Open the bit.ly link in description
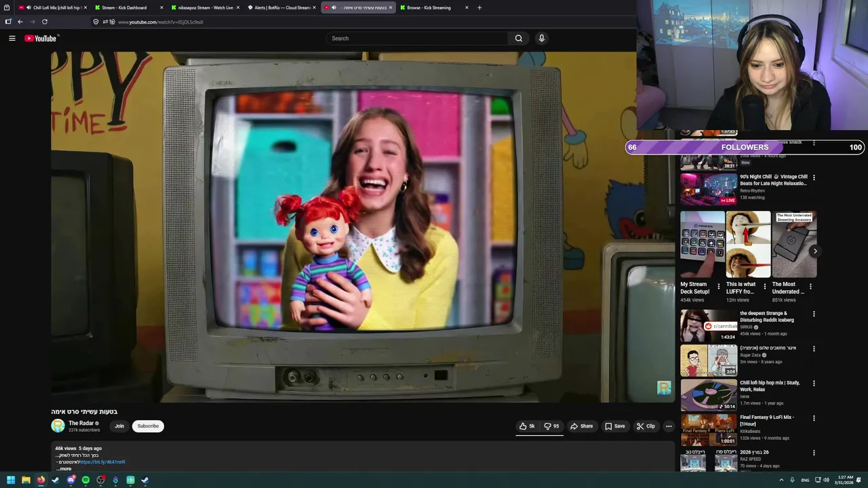This screenshot has height=488, width=868. click(102, 462)
